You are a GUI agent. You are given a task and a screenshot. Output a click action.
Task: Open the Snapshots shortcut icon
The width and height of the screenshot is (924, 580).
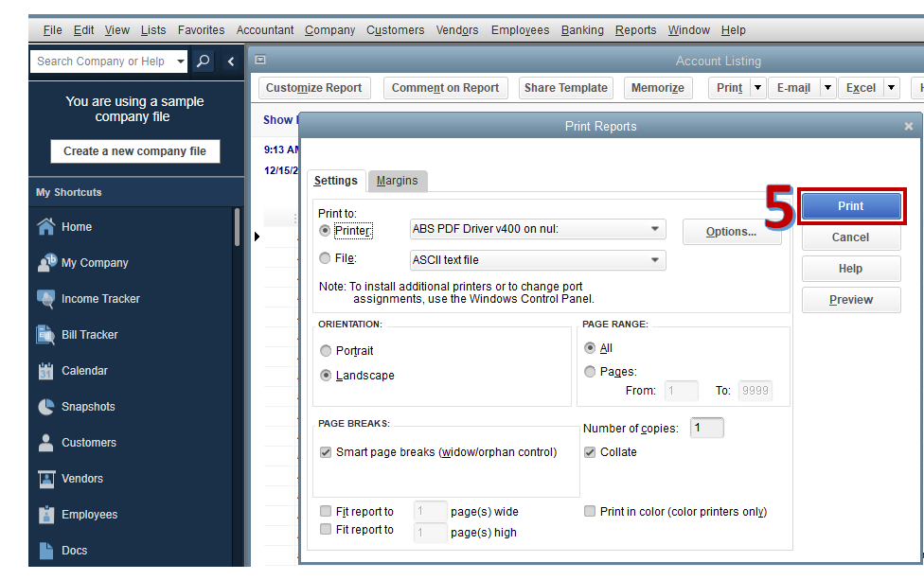pos(46,406)
